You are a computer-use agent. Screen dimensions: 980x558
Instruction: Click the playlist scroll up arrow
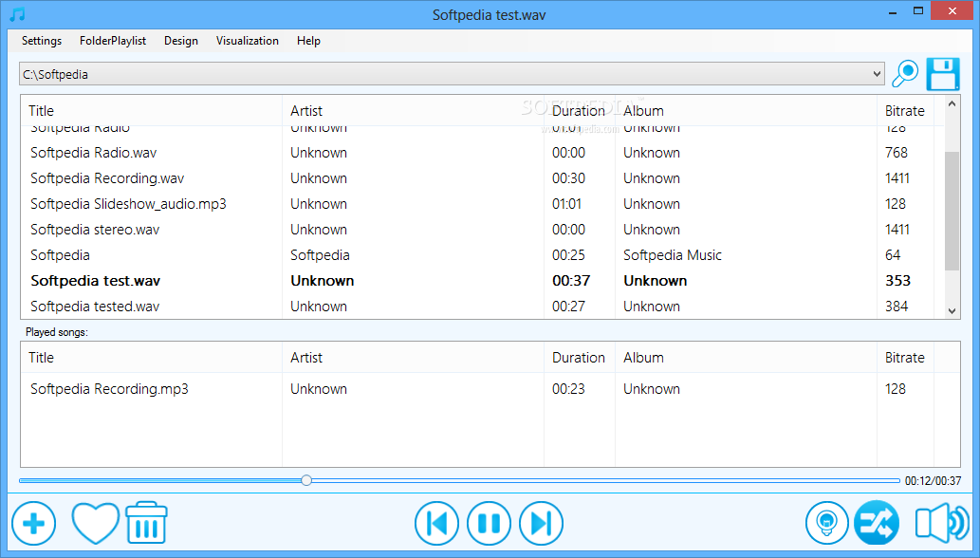pos(952,104)
